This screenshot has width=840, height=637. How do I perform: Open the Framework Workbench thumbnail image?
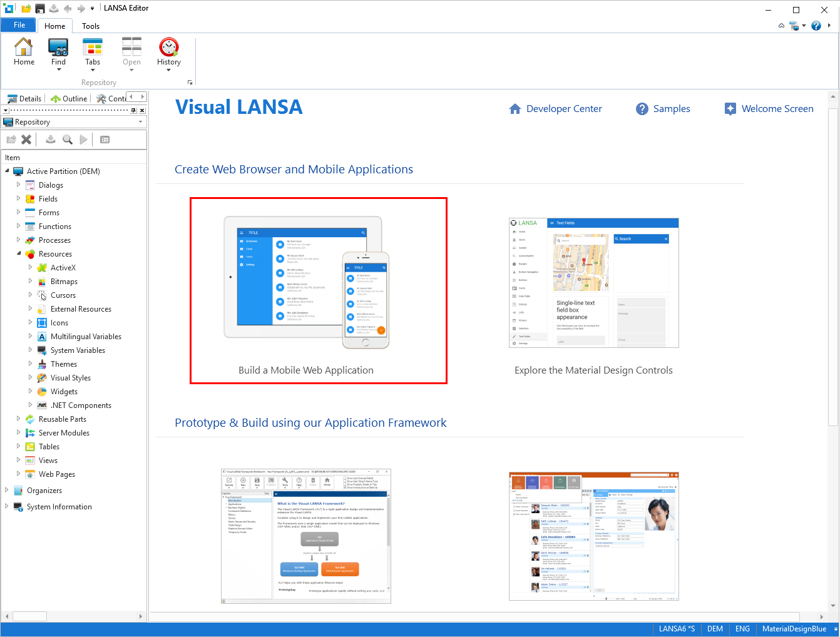click(x=306, y=536)
